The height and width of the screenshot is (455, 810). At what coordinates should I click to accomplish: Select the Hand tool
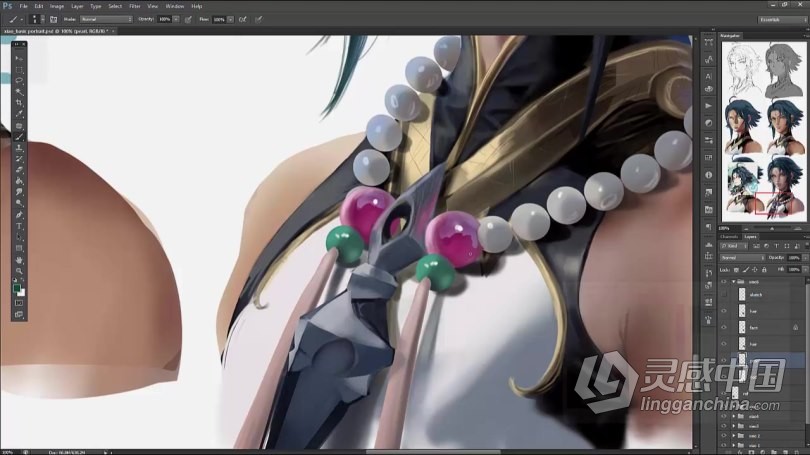[19, 260]
